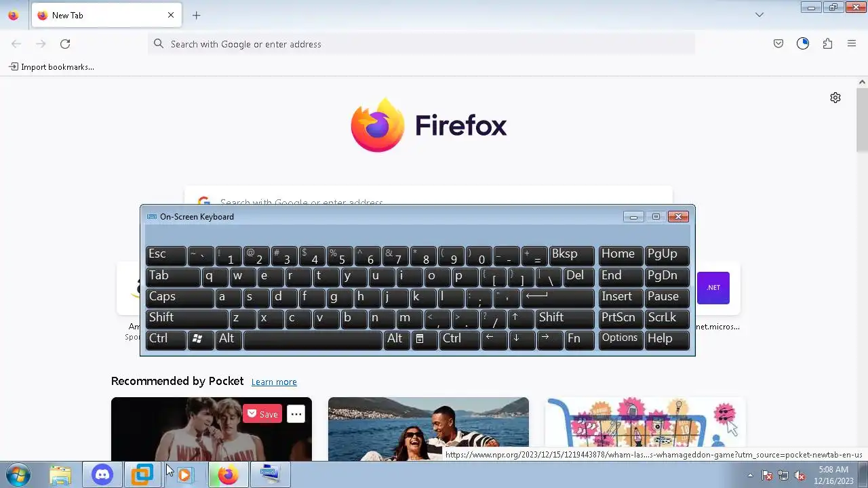Close the New Tab tab

pos(171,15)
